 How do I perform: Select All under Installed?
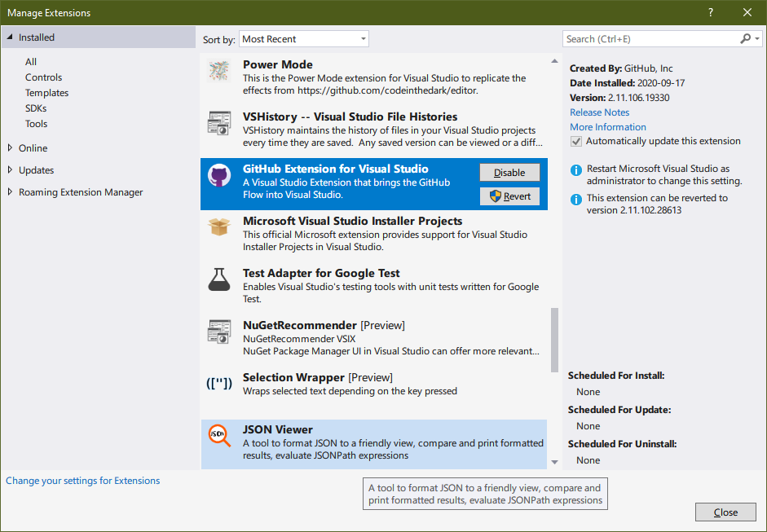(x=31, y=62)
